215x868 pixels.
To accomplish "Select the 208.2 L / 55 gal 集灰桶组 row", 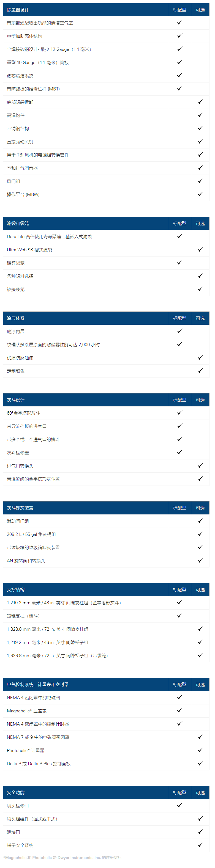I will coord(106,534).
